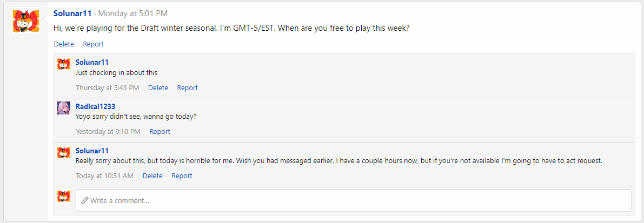The image size is (644, 223).
Task: Open the Radical1233 username link
Action: 95,106
